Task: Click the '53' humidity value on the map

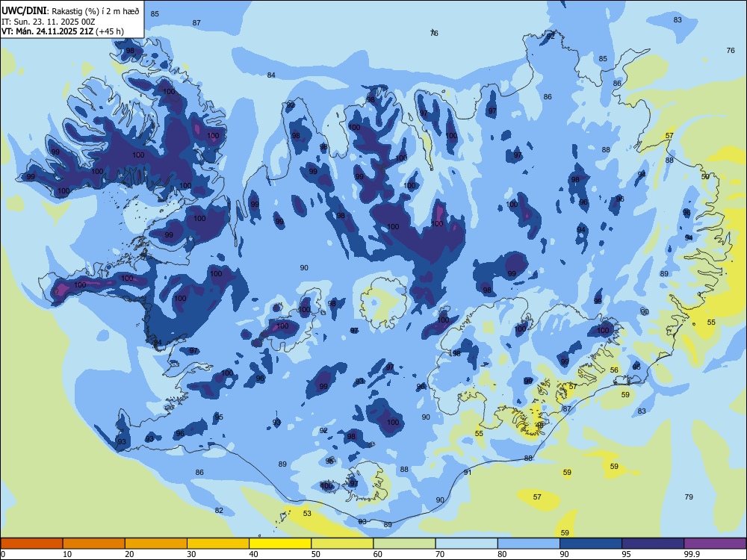Action: click(x=307, y=514)
